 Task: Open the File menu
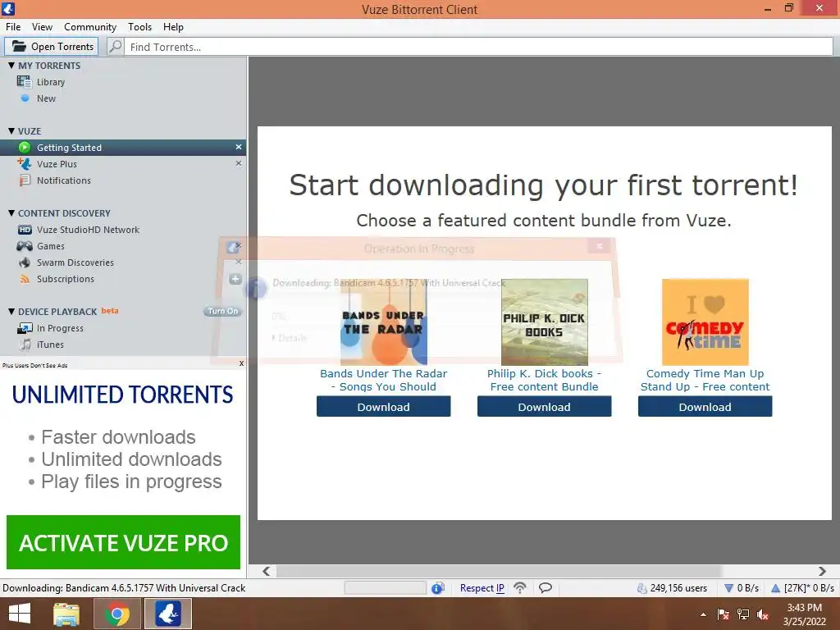(13, 27)
